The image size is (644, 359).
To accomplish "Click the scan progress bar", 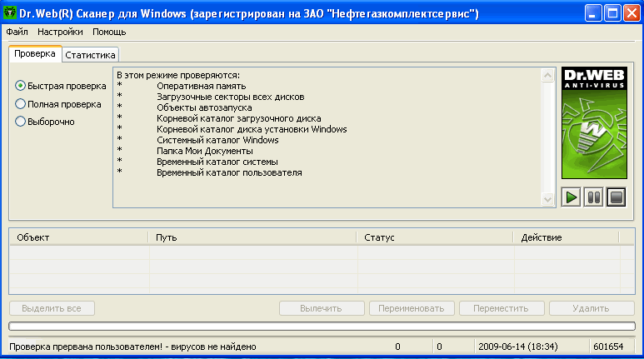I will pyautogui.click(x=322, y=327).
